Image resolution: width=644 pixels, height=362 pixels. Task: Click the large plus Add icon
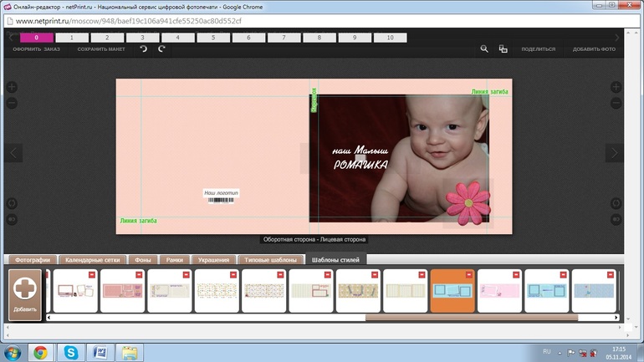25,288
